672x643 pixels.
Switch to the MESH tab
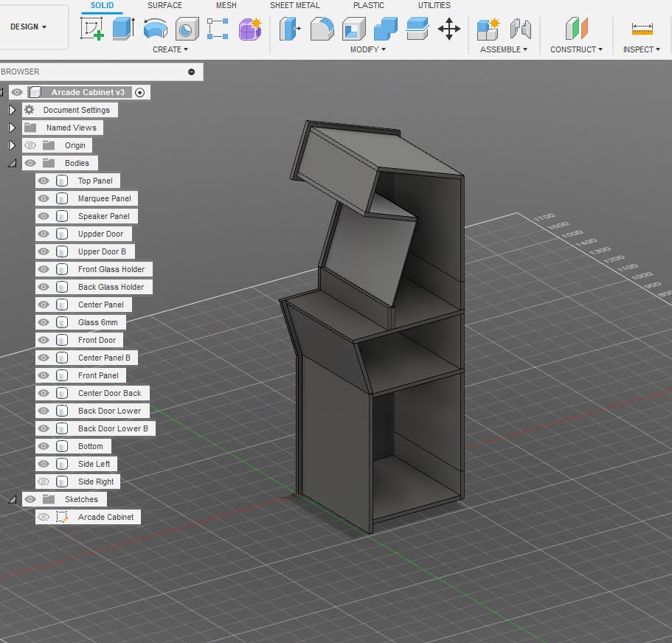click(226, 6)
